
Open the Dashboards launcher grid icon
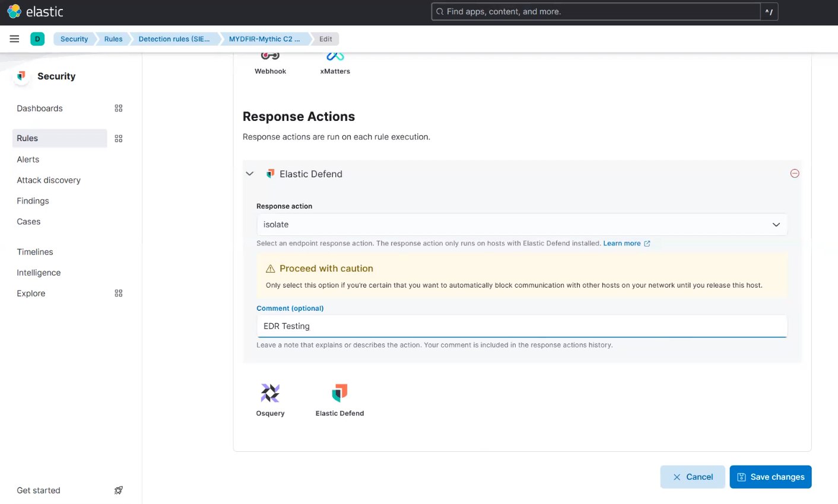(x=118, y=108)
